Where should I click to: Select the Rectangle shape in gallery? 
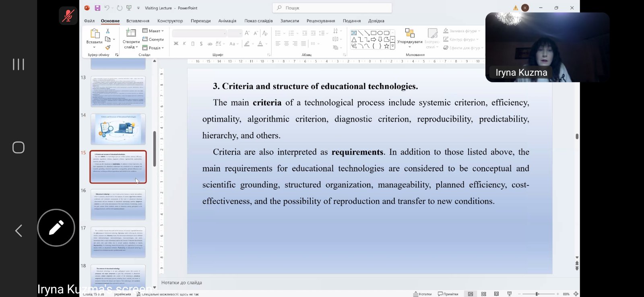(374, 33)
